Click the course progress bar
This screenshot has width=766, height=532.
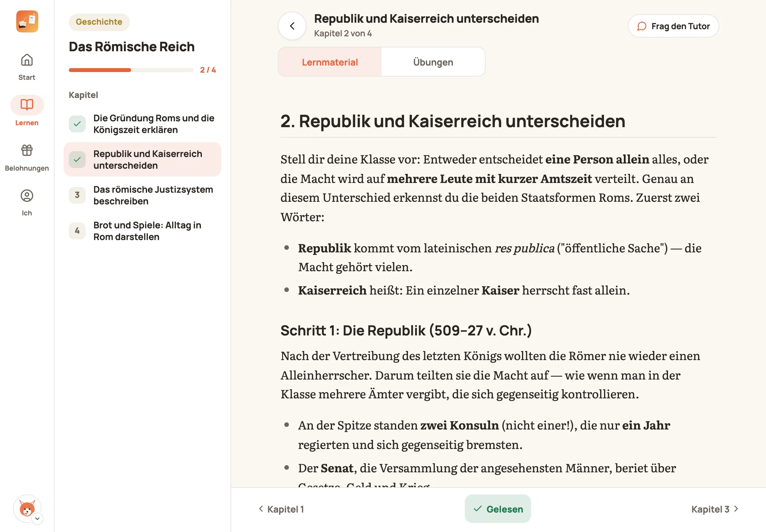[131, 70]
